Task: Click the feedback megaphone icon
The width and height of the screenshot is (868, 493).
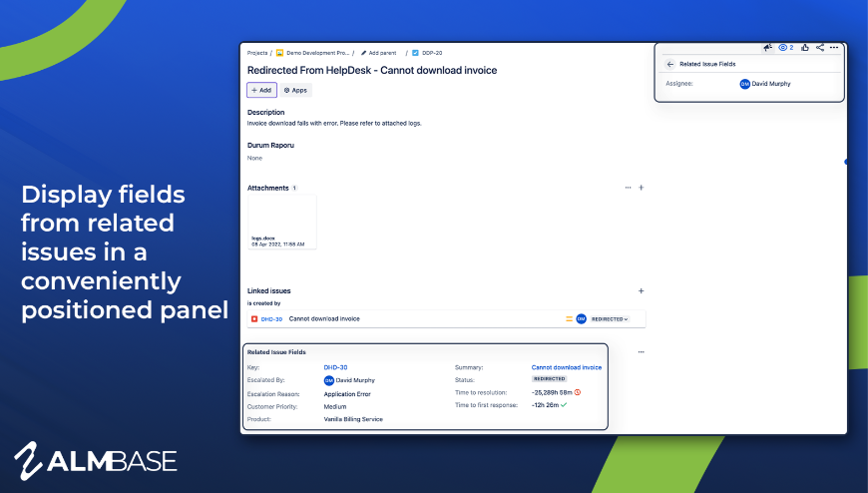Action: [x=767, y=48]
